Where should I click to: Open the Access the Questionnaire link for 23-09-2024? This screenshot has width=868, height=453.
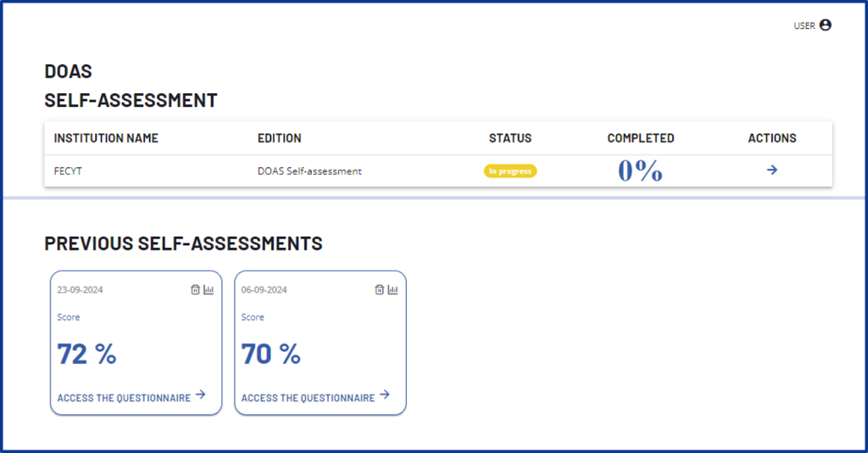point(124,398)
